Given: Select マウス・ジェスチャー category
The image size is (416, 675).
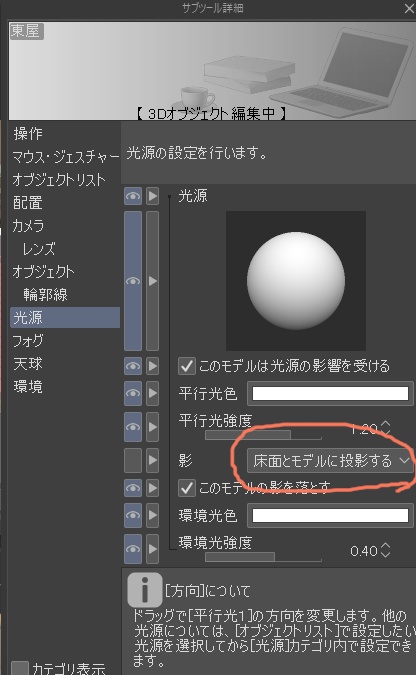Looking at the screenshot, I should (x=65, y=157).
